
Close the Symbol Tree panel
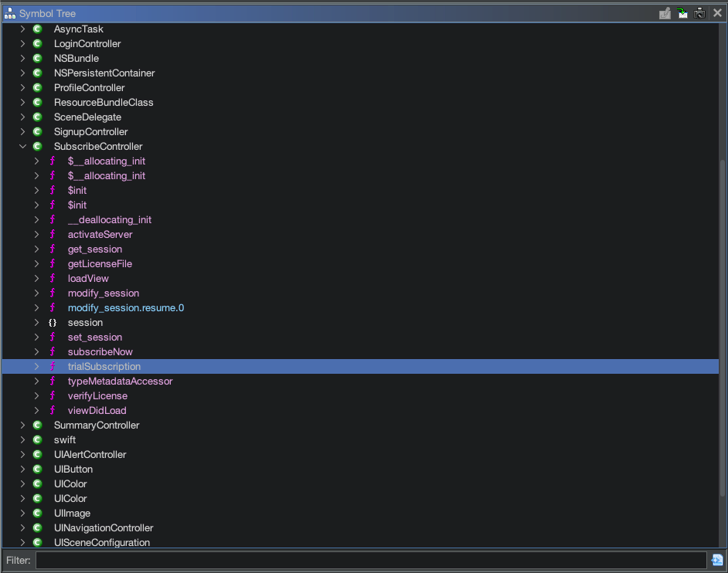(717, 13)
